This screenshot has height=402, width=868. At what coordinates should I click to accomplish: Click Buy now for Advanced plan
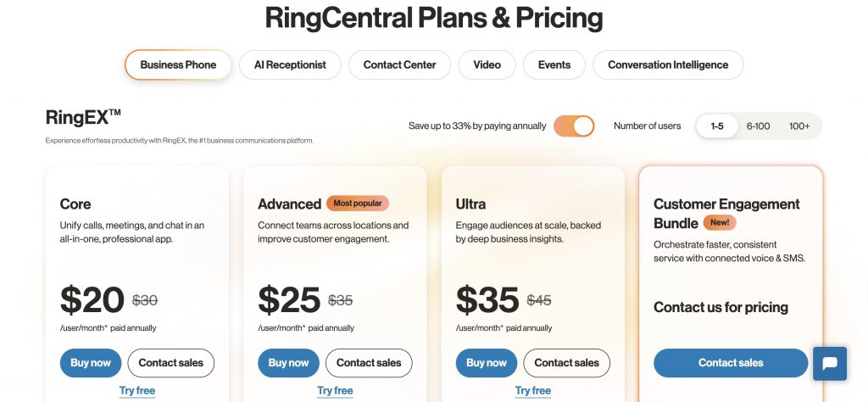[x=288, y=363]
